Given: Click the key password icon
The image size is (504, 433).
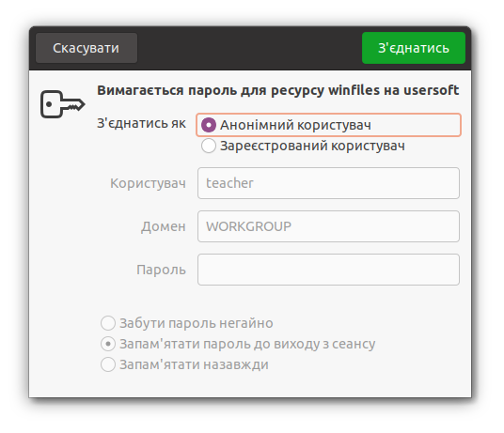Looking at the screenshot, I should point(63,104).
